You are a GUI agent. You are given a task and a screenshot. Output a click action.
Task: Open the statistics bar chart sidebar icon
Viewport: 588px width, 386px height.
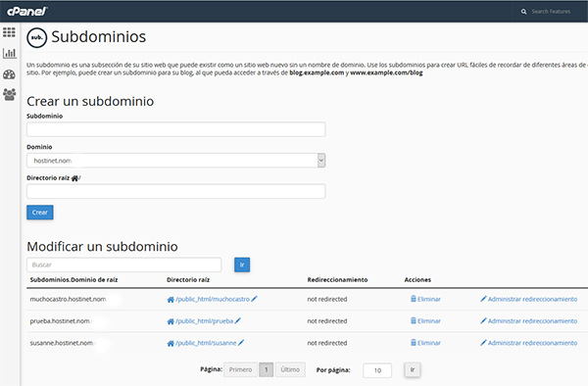pos(10,53)
